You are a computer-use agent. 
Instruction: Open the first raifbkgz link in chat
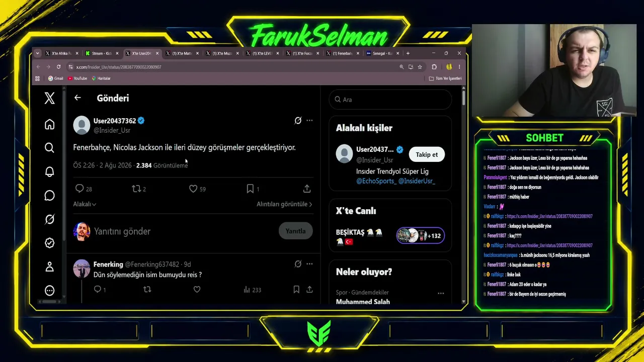[549, 216]
